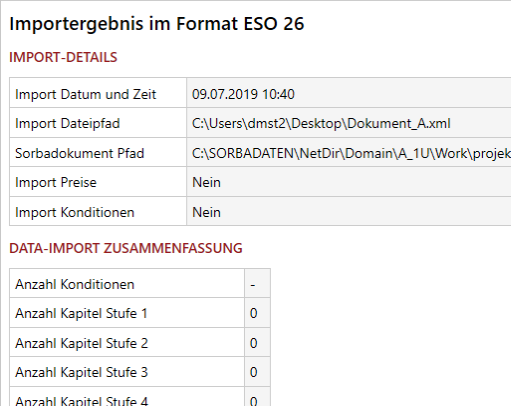Select the date value 09.07.2019 10:40
This screenshot has width=511, height=406.
click(x=243, y=94)
